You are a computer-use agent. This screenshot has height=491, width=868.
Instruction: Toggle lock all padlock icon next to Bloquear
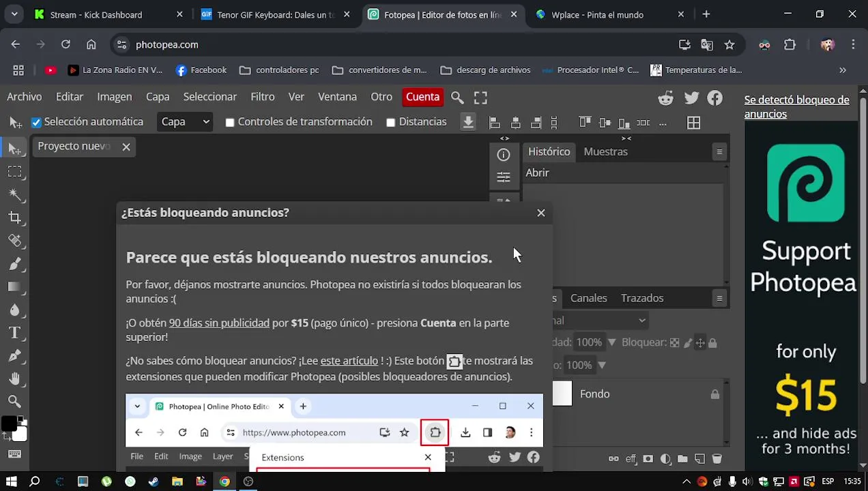click(x=713, y=343)
